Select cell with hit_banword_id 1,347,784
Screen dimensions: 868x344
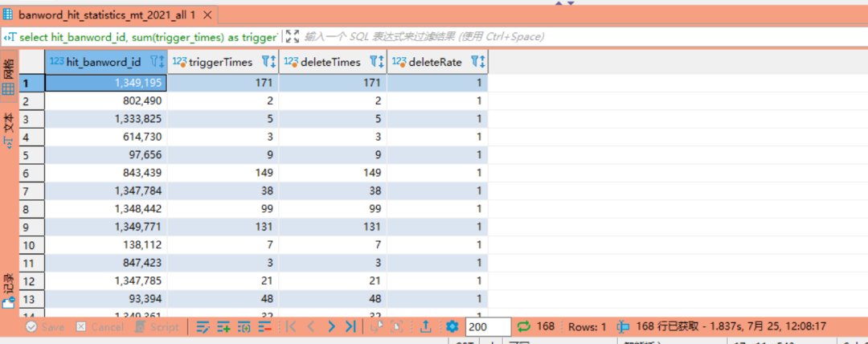[x=106, y=190]
